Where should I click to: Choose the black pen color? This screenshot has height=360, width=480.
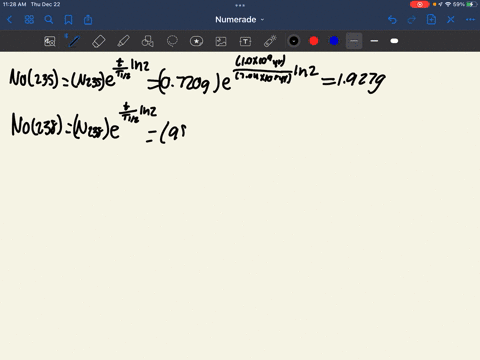[x=294, y=41]
